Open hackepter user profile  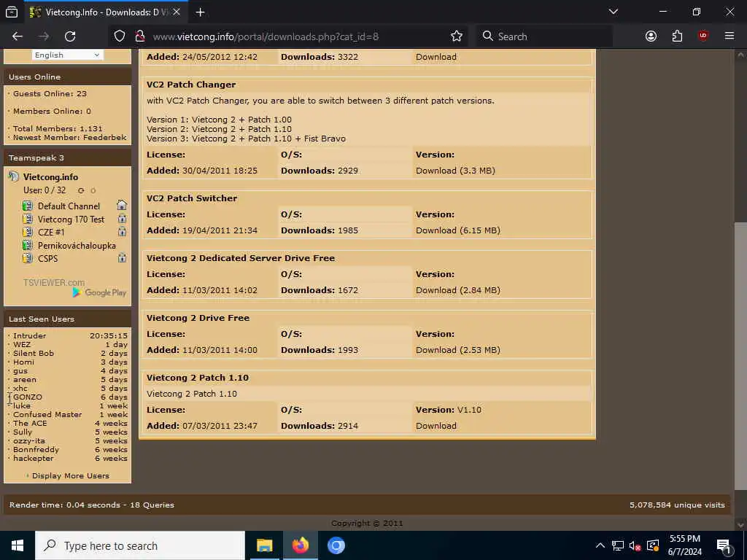tap(33, 458)
